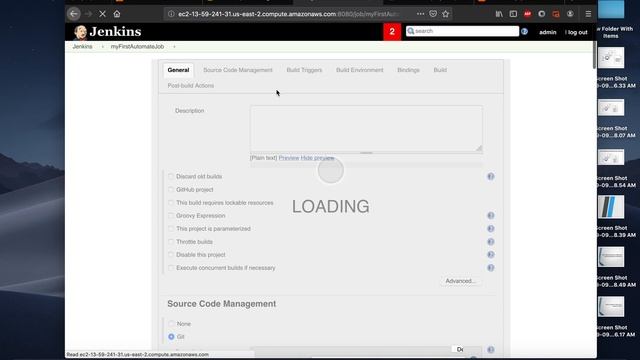Check This project is parameterized
The width and height of the screenshot is (640, 360).
click(171, 229)
